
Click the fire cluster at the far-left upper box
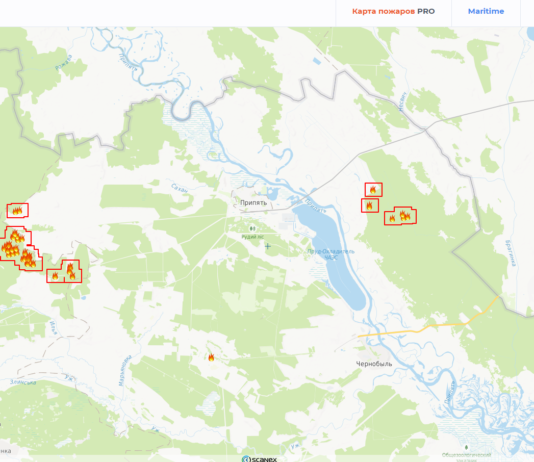[17, 211]
